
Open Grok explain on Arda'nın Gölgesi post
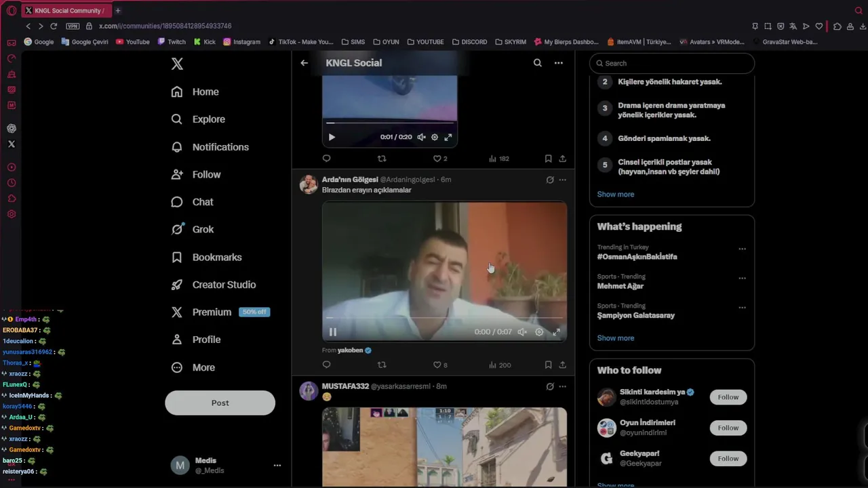(550, 180)
